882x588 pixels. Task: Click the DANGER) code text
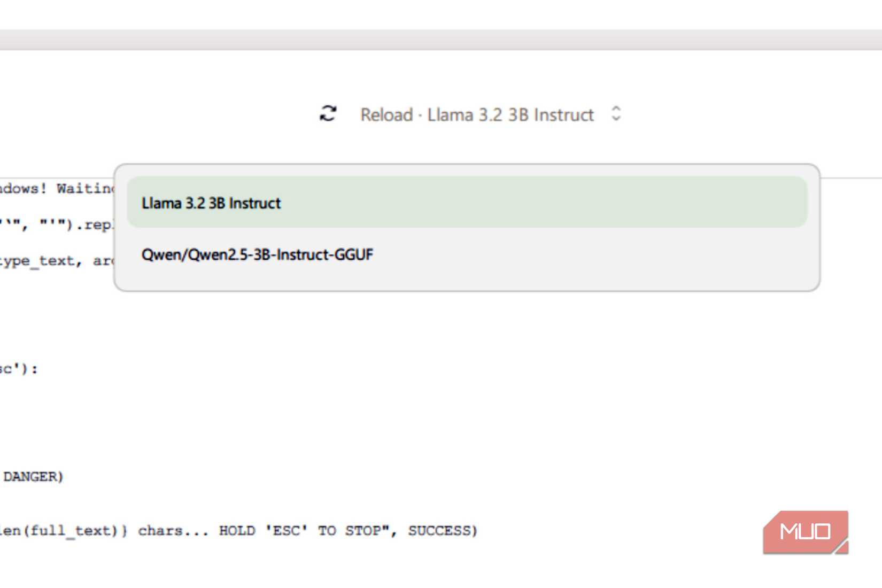33,476
